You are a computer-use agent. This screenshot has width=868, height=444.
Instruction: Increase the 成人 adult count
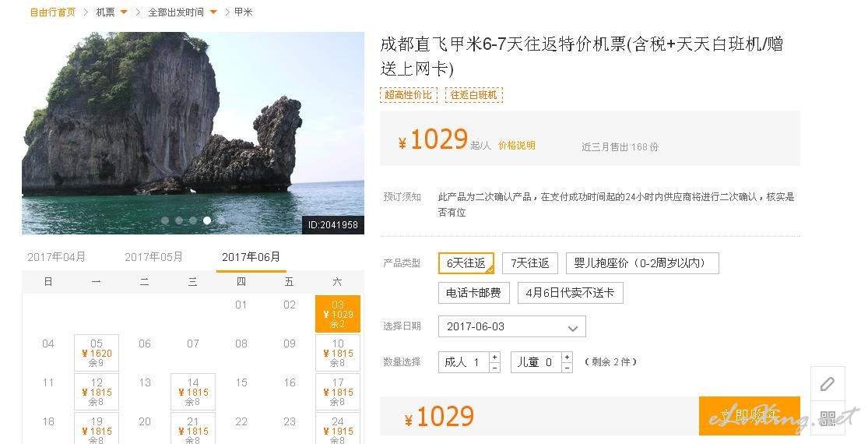coord(495,357)
